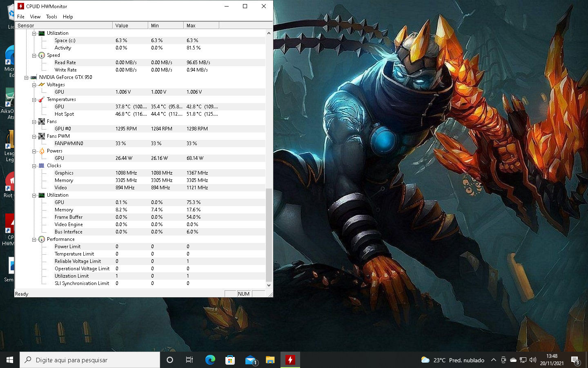
Task: Open the Help menu
Action: pyautogui.click(x=68, y=17)
